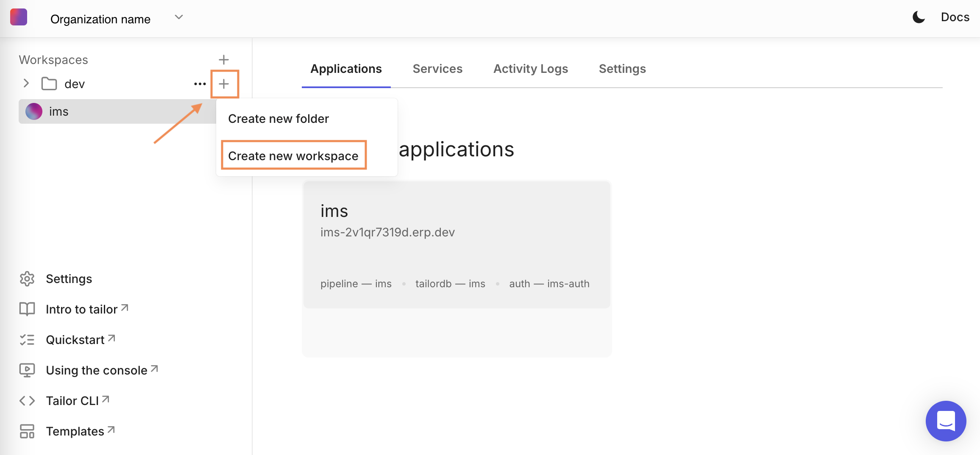Toggle dark mode with the moon icon

919,17
